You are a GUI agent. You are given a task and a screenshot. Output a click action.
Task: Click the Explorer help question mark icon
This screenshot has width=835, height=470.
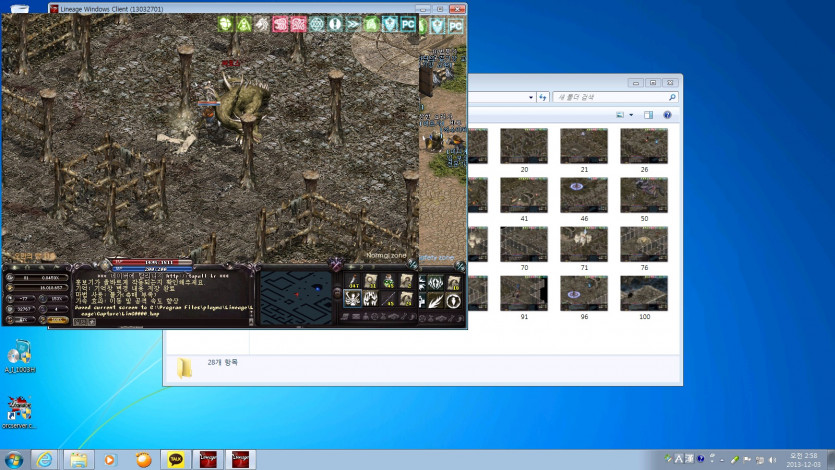667,115
